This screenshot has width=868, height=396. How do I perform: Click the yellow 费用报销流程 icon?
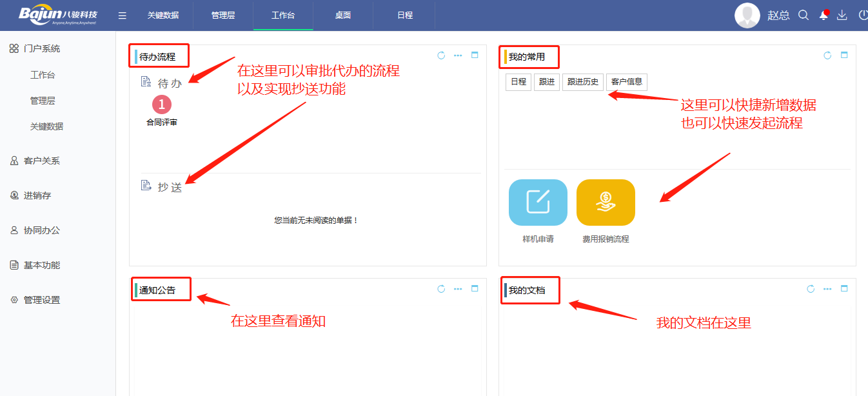click(605, 202)
